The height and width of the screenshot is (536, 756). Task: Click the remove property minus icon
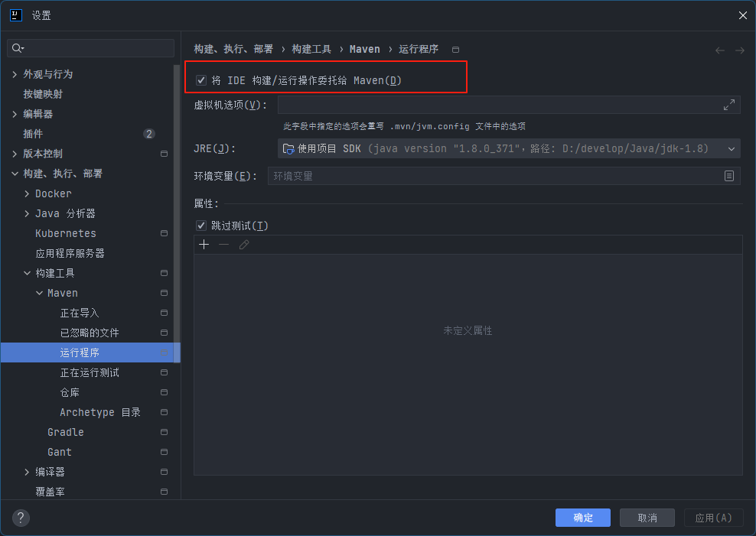(x=223, y=245)
